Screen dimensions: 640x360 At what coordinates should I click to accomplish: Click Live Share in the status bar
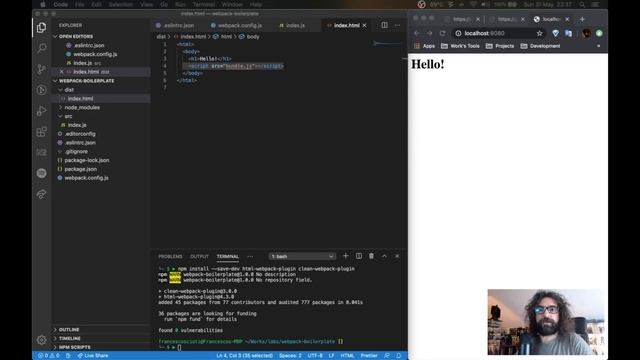click(x=93, y=356)
